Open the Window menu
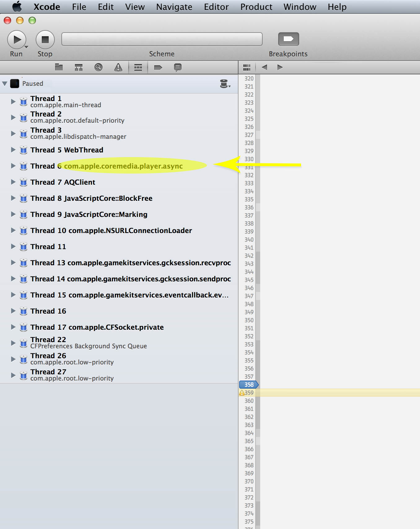Viewport: 420px width, 529px height. [x=300, y=7]
